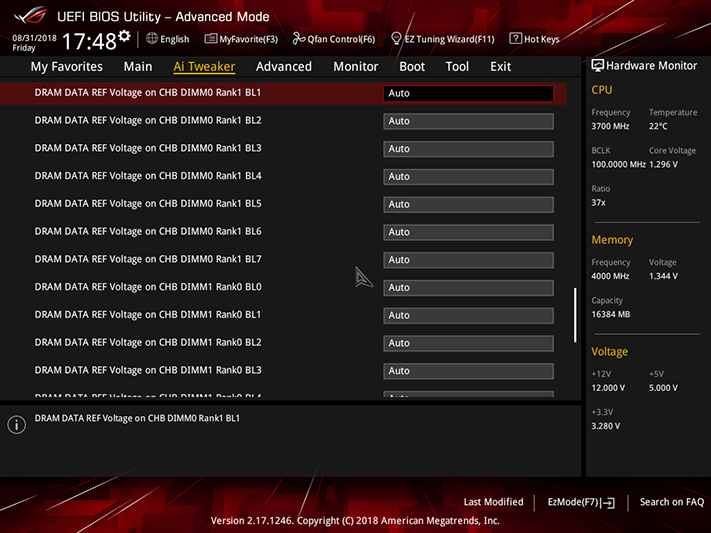Viewport: 711px width, 533px height.
Task: Click Auto field for CHB DIMM0 Rank1 BL6
Action: [468, 232]
